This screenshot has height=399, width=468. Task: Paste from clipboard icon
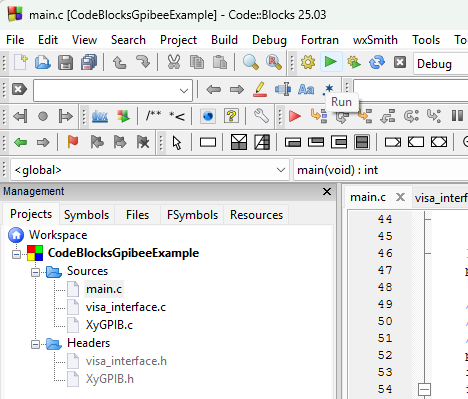220,62
